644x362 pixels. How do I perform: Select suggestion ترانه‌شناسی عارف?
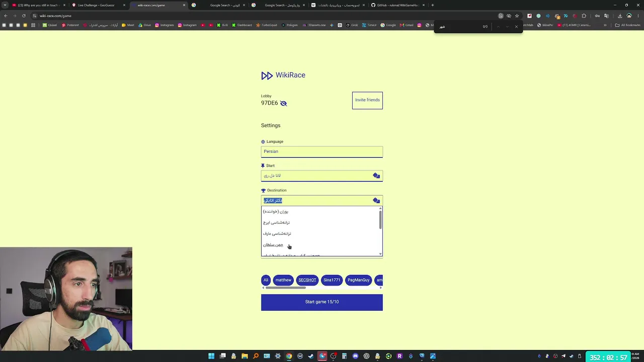320,234
